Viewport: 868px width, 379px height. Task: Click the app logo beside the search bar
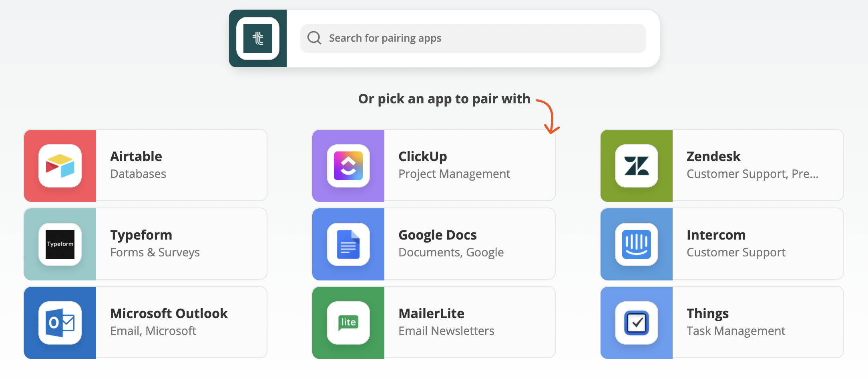pos(258,38)
